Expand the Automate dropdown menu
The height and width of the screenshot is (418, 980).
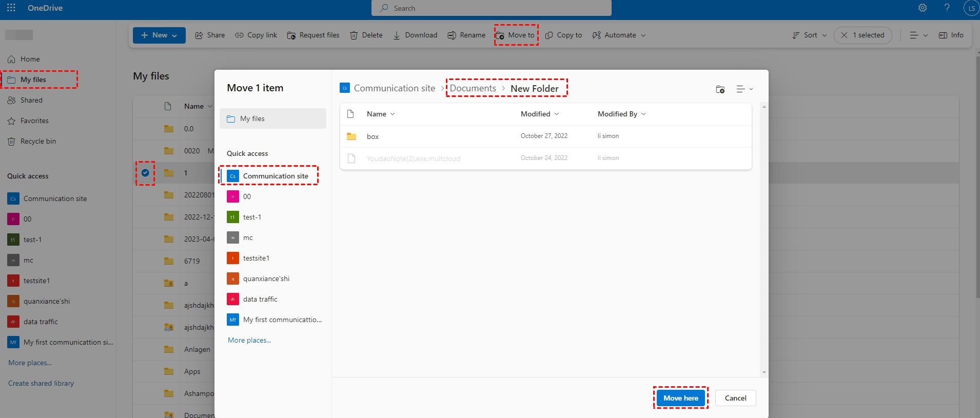click(x=619, y=35)
